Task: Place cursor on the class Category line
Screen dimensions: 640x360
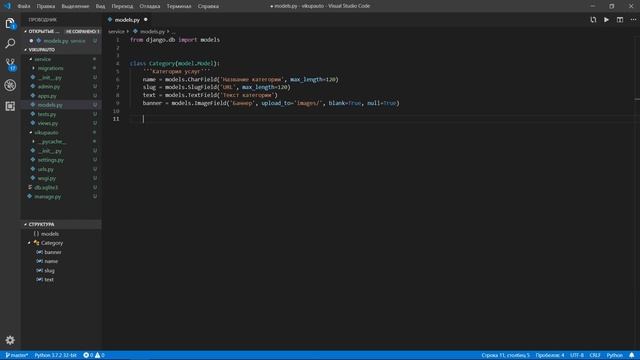Action: [175, 64]
